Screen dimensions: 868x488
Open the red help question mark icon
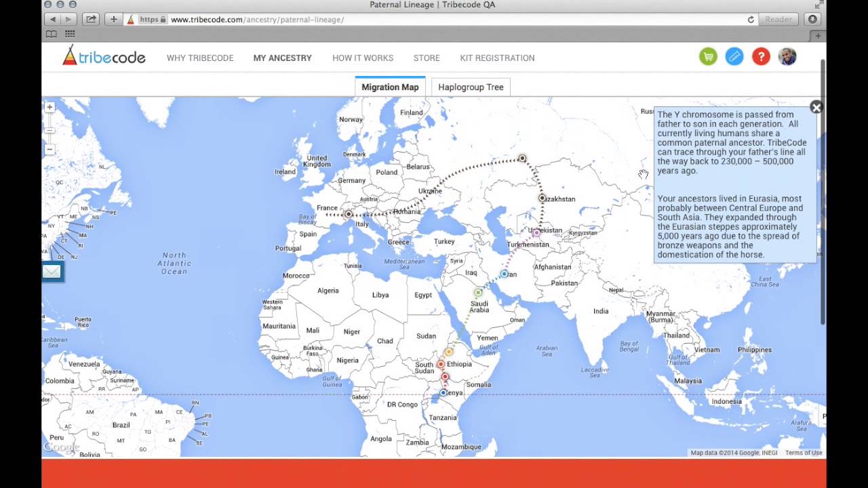pyautogui.click(x=761, y=57)
